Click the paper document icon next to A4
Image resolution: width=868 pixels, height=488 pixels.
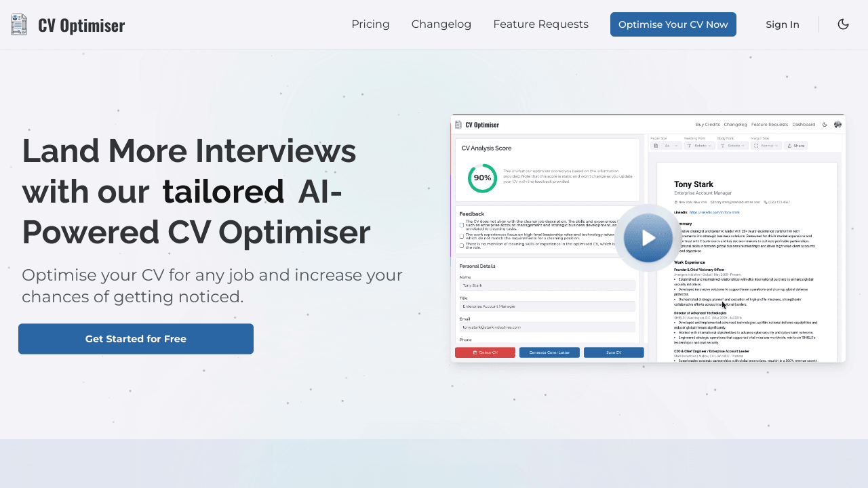655,145
